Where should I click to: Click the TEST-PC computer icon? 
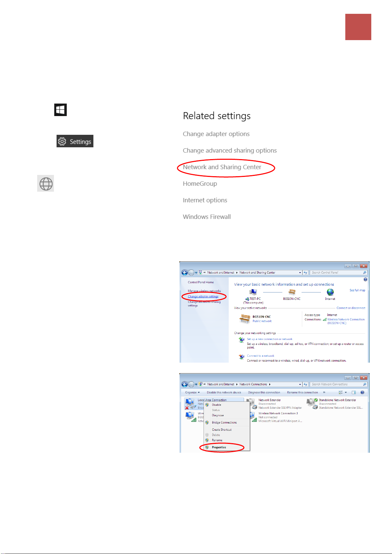pos(253,292)
